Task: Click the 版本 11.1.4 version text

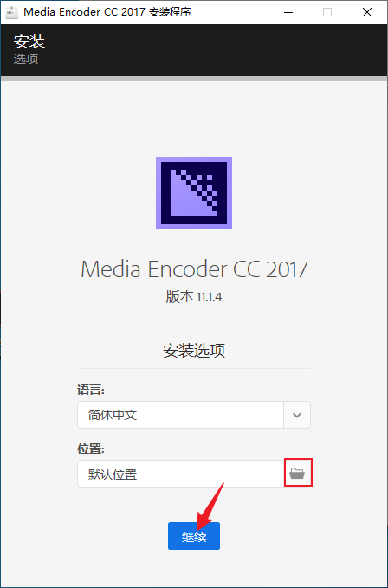Action: click(x=194, y=297)
